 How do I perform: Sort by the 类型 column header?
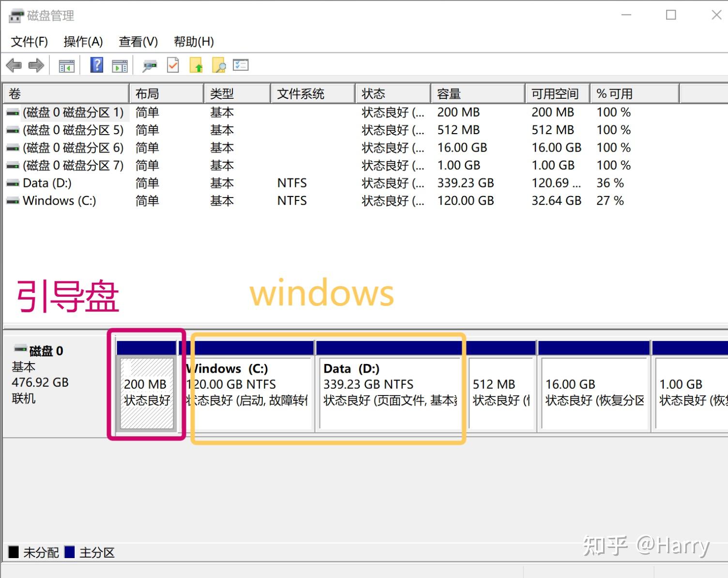237,93
